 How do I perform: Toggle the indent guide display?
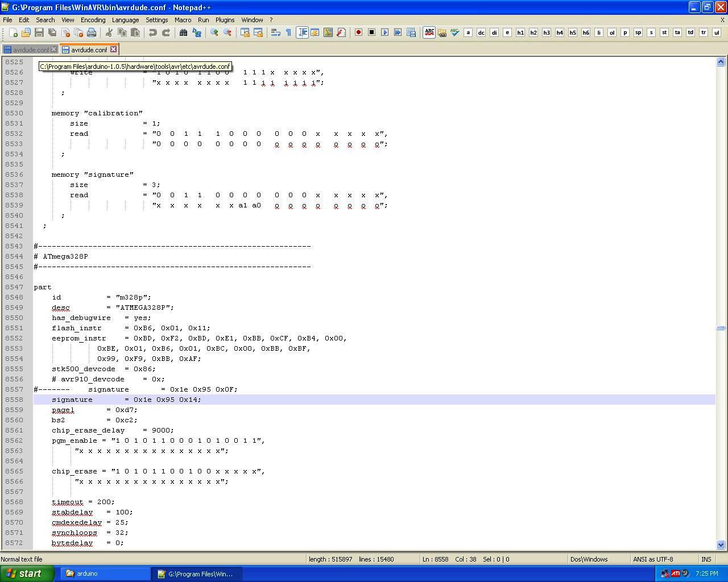[x=302, y=32]
